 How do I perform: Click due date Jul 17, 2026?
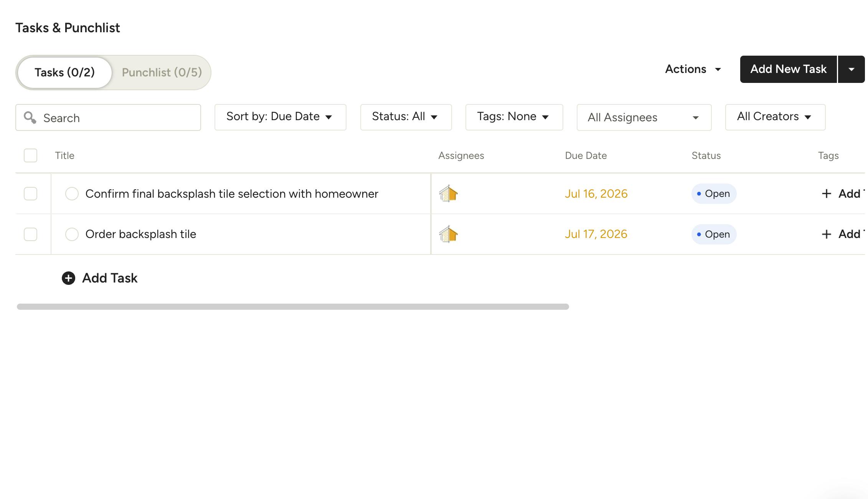596,234
